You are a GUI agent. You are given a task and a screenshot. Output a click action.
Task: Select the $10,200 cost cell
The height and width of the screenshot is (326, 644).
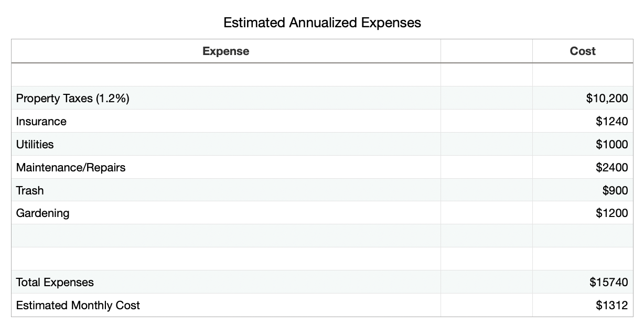point(583,98)
